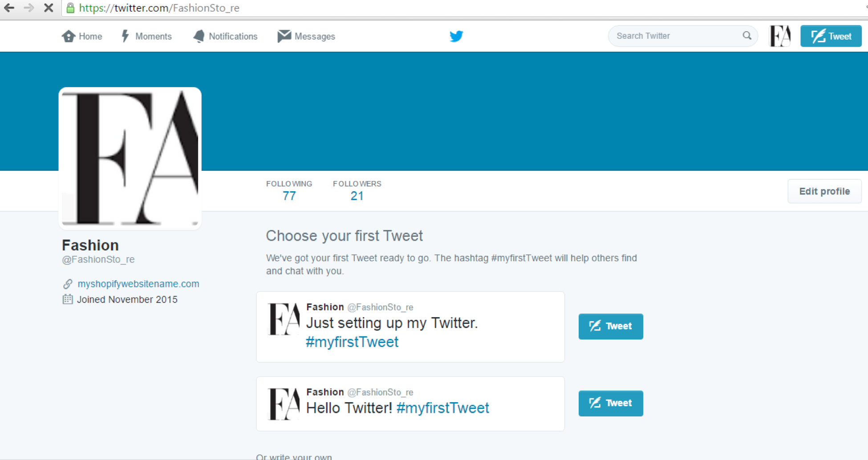The width and height of the screenshot is (868, 460).
Task: Click the Search Twitter field
Action: (x=683, y=36)
